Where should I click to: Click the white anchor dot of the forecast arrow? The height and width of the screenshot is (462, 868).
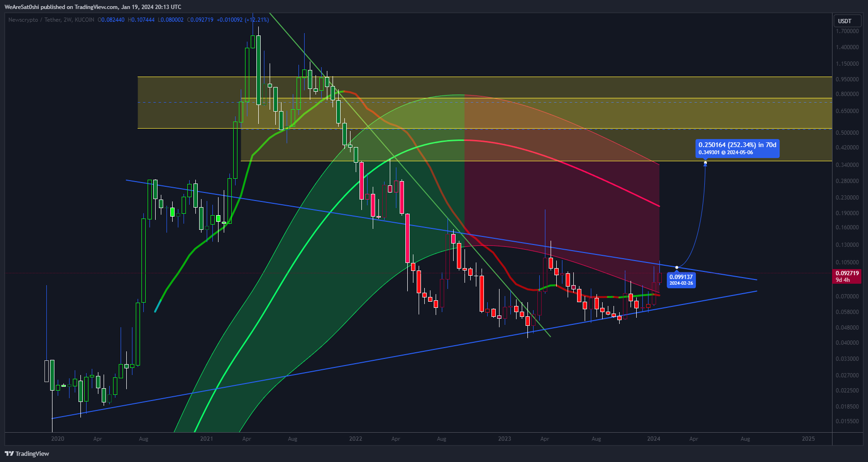[x=677, y=268]
